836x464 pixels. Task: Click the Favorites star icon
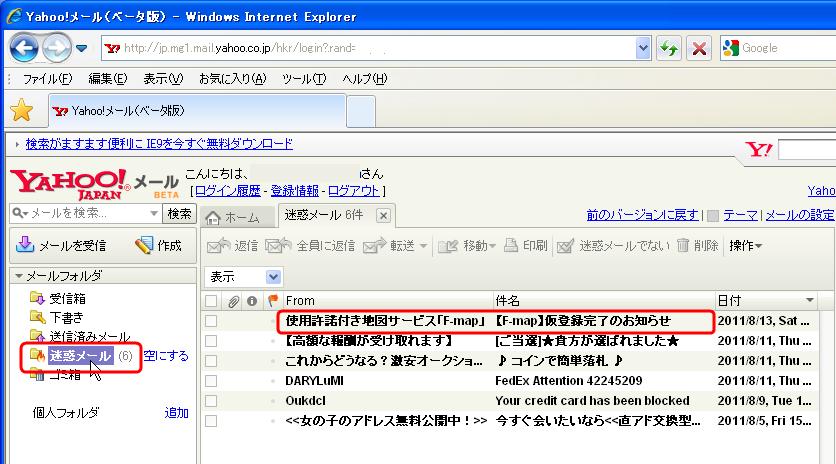click(x=22, y=110)
